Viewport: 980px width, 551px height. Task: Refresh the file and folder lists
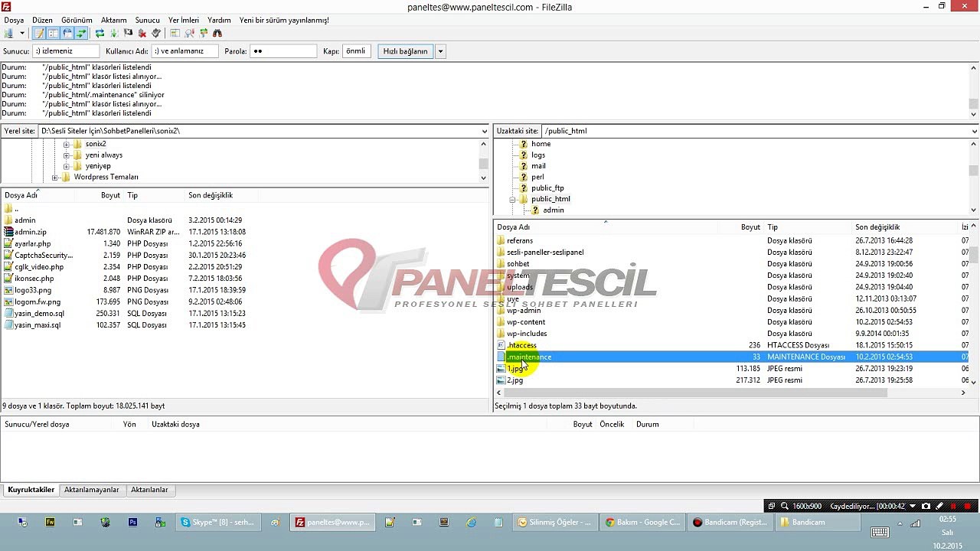100,33
